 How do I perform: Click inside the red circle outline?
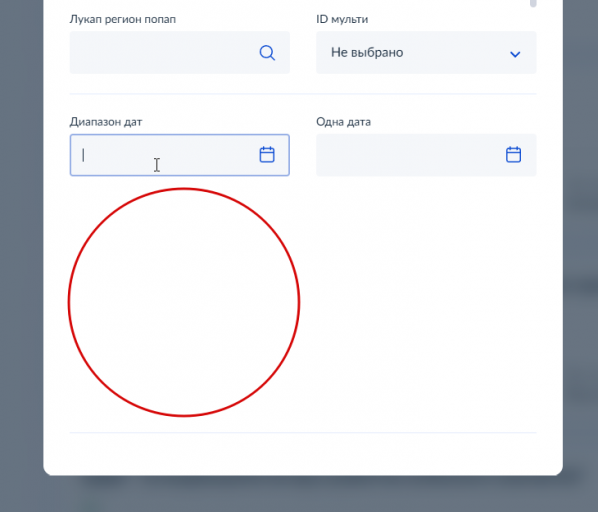184,302
